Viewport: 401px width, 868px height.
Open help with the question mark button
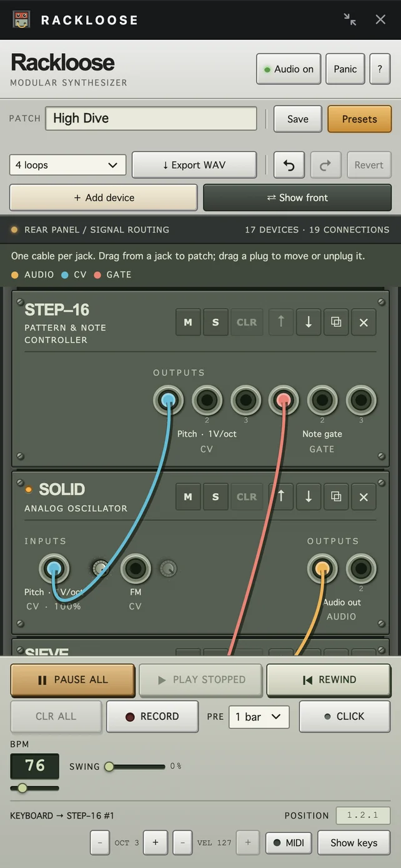coord(380,69)
